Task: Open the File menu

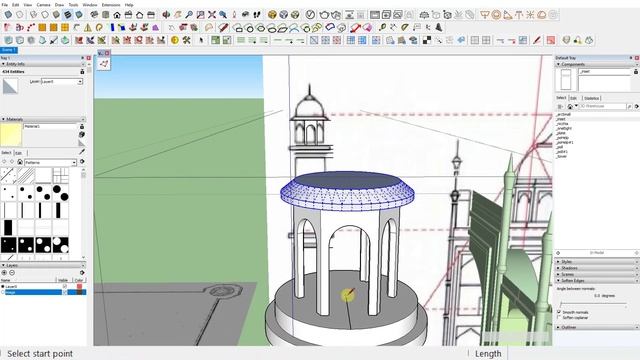Action: tap(4, 5)
